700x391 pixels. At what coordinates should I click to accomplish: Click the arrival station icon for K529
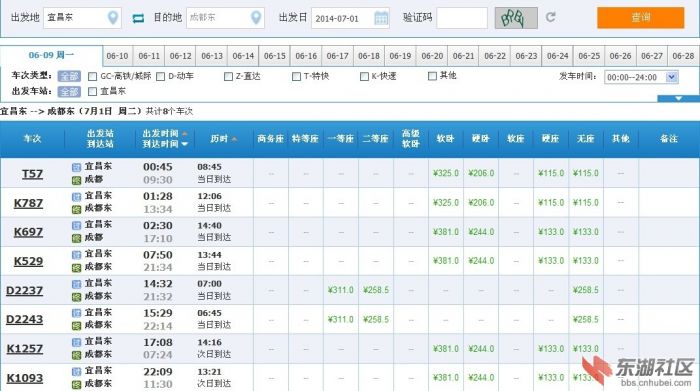tap(76, 268)
